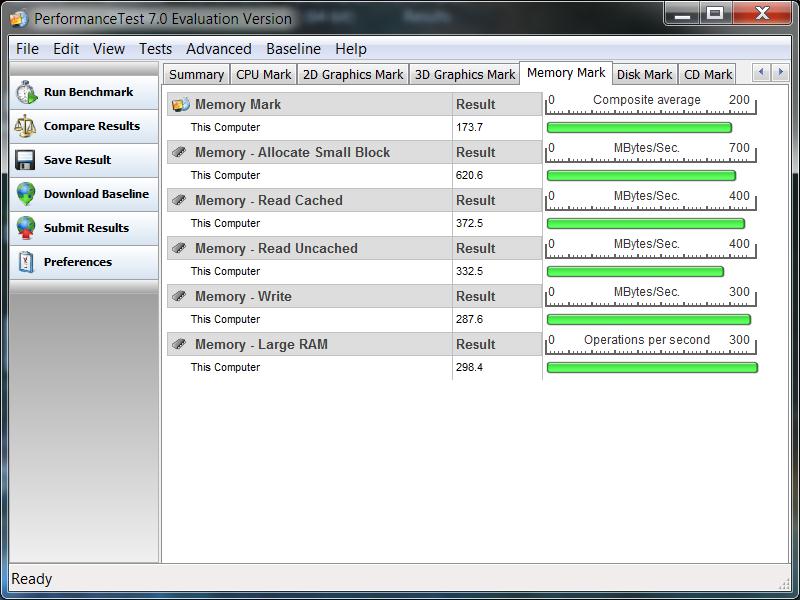Click the PerformanceTest title bar app icon
The width and height of the screenshot is (800, 600).
click(x=18, y=18)
